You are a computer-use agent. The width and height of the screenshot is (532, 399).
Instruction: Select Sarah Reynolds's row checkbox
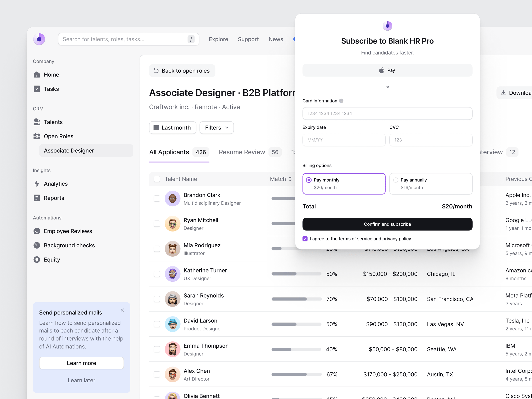(157, 299)
